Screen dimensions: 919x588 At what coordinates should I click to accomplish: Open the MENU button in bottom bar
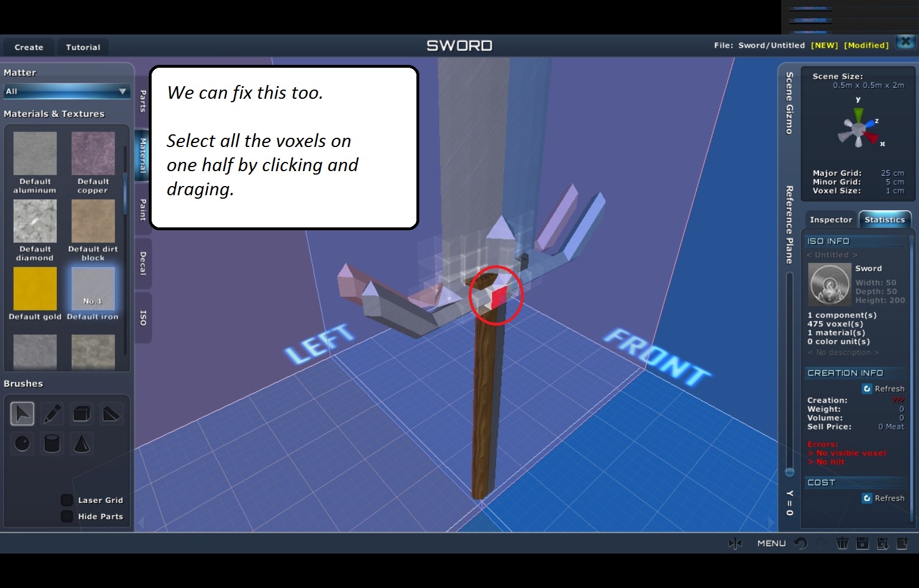[771, 543]
